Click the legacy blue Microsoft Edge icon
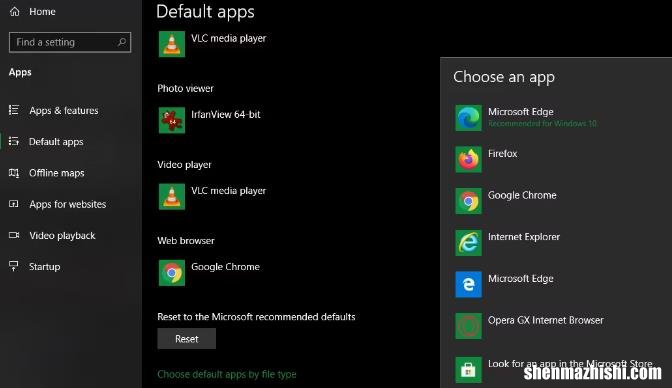Viewport: 672px width, 388px height. (468, 284)
